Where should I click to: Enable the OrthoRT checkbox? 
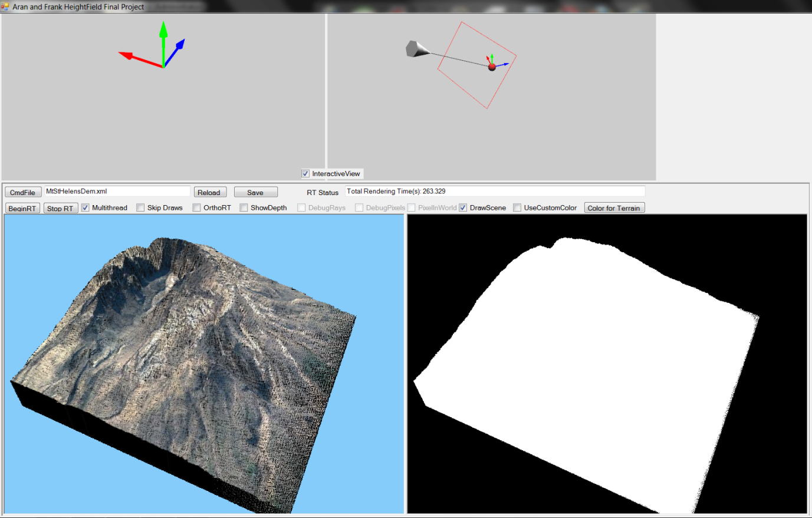click(196, 207)
